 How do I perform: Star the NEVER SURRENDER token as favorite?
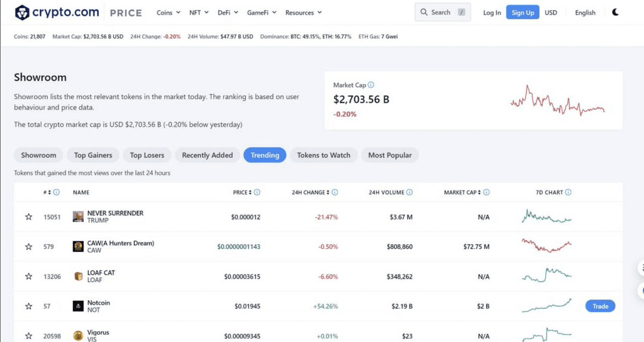[x=29, y=217]
